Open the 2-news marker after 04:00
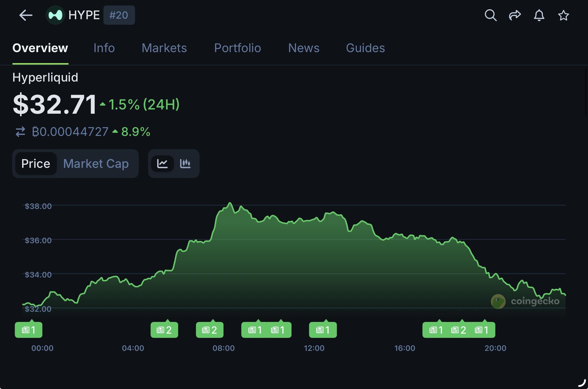Image resolution: width=588 pixels, height=389 pixels. (x=164, y=330)
